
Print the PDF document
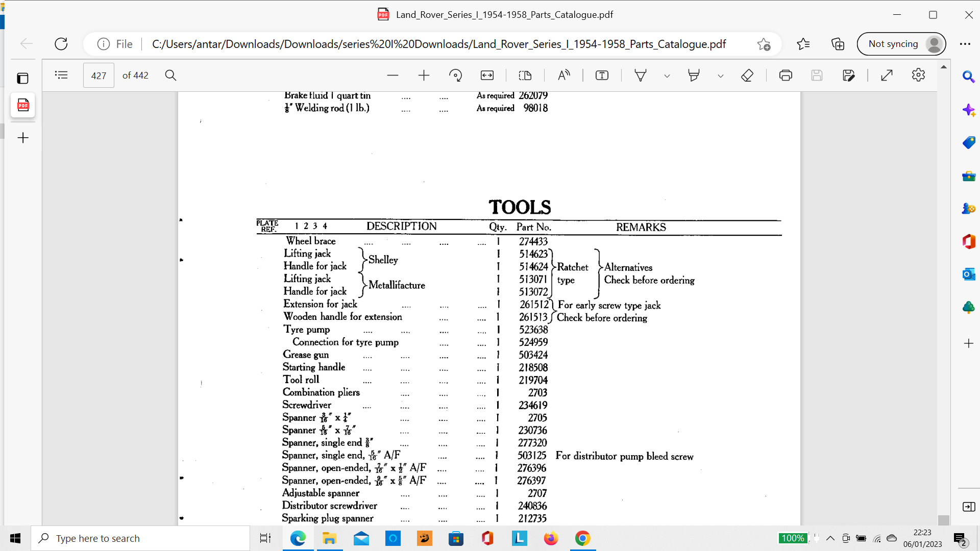tap(786, 76)
